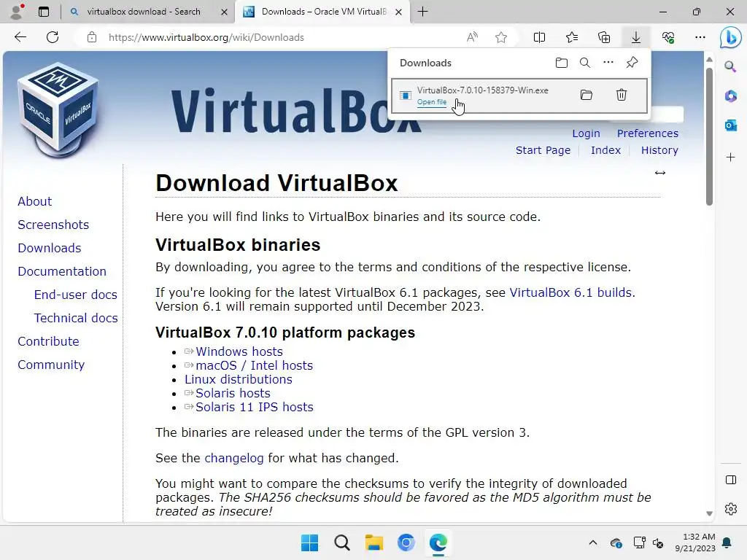Open Linux distributions link
747x560 pixels.
pos(239,379)
